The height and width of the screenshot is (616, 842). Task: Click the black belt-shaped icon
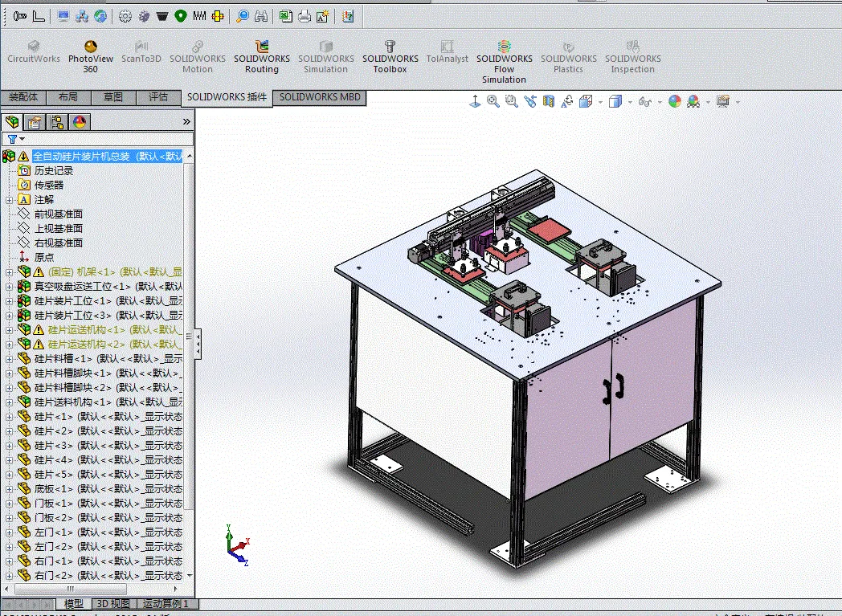(162, 17)
